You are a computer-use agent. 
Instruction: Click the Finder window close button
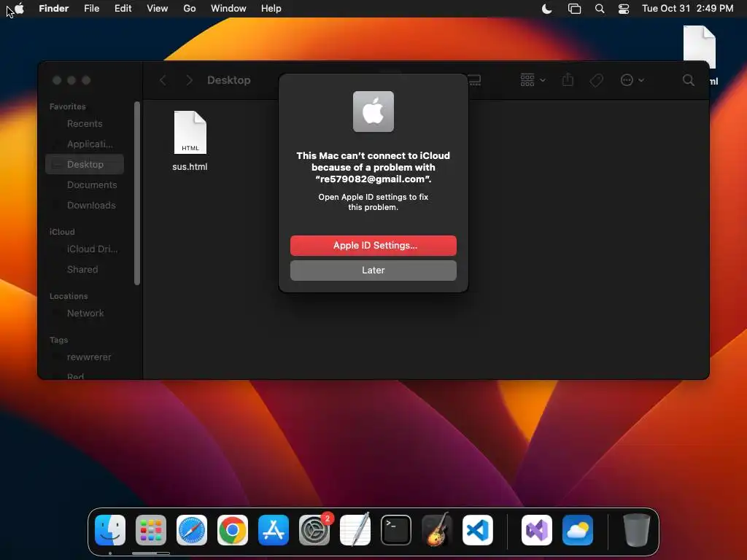[x=57, y=80]
